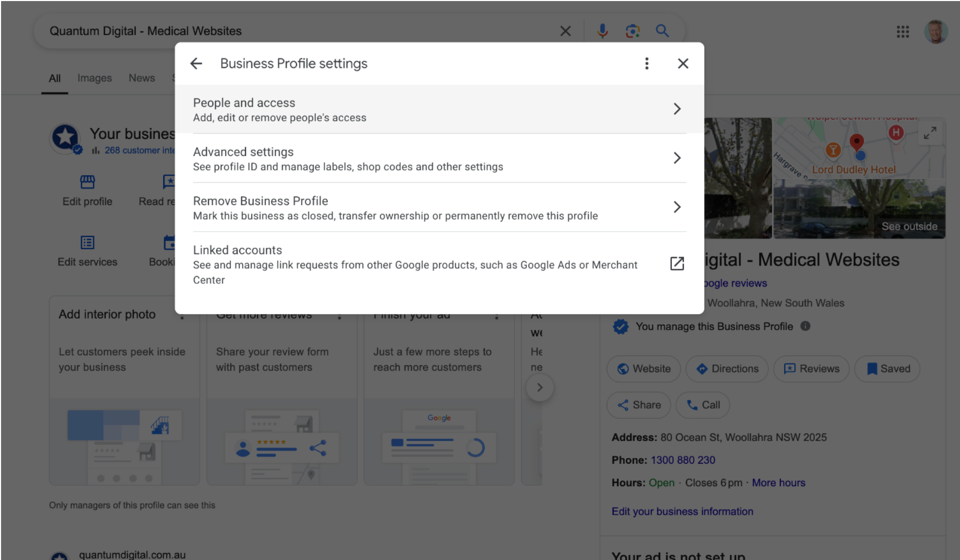The width and height of the screenshot is (960, 560).
Task: Click the Saved bookmark button
Action: tap(887, 369)
